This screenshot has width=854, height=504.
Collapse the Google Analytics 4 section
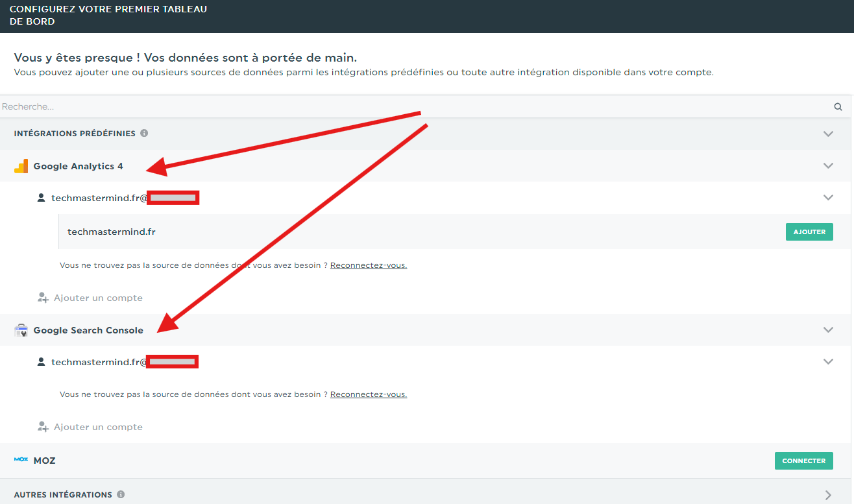(828, 165)
